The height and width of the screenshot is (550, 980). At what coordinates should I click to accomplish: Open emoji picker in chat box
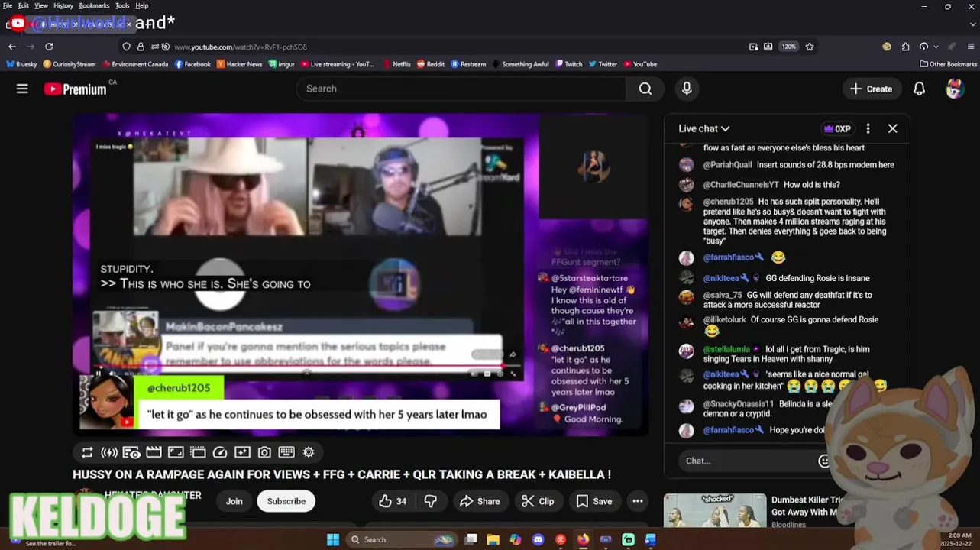(823, 461)
